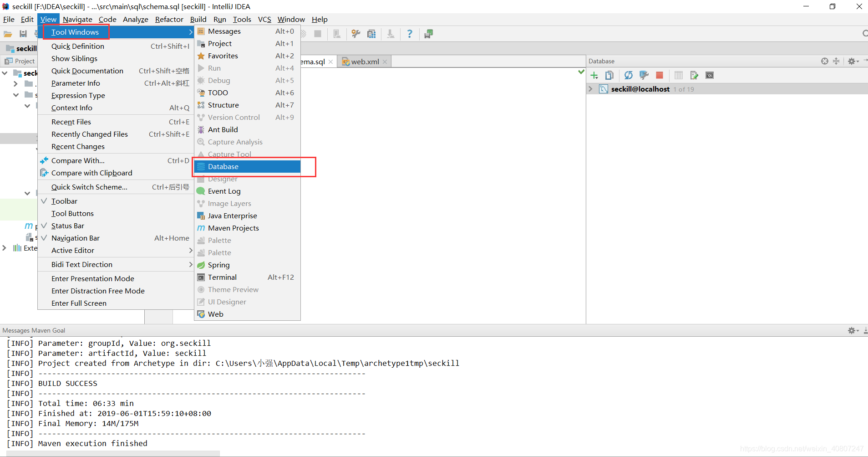Open Messages tool window entry
Viewport: 868px width, 457px height.
point(247,31)
